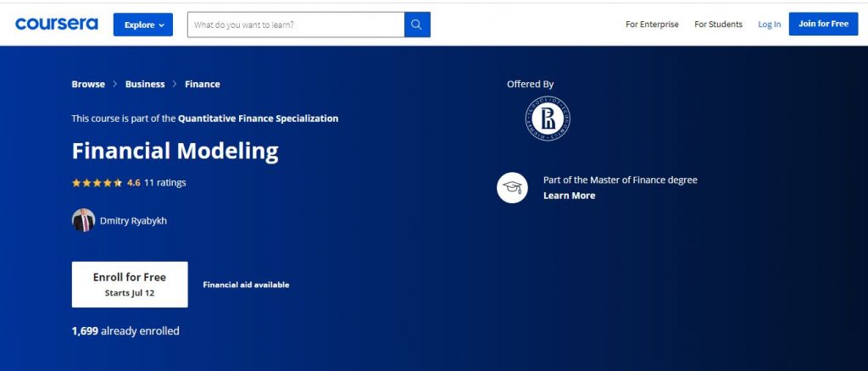Viewport: 868px width, 371px height.
Task: Click Dmitry Ryabykh's instructor avatar
Action: pyautogui.click(x=83, y=220)
